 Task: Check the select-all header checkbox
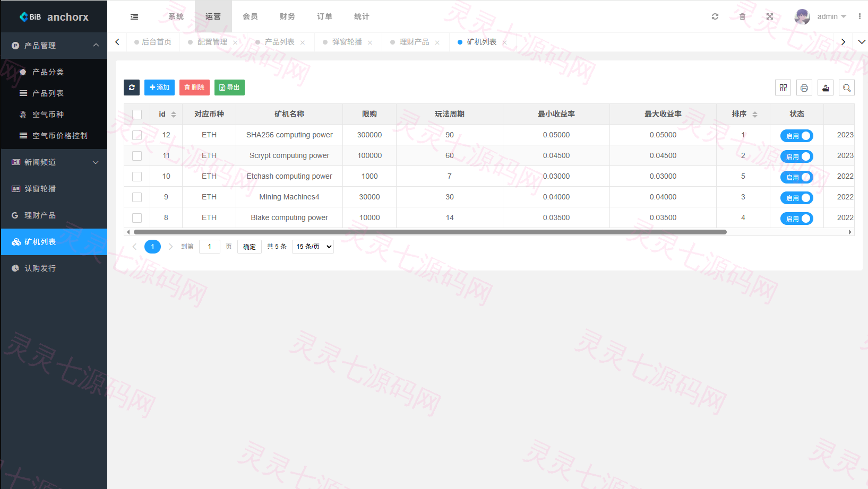point(137,115)
